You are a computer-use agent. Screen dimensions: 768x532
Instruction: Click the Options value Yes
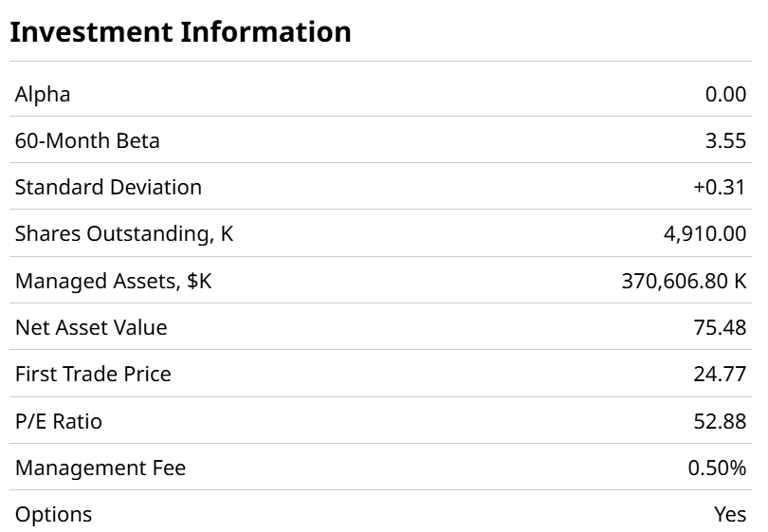click(x=730, y=515)
